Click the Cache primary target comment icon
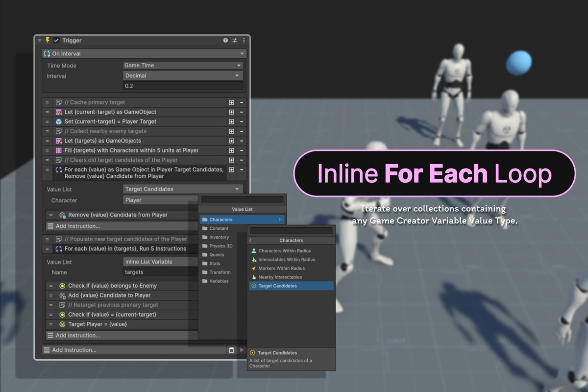588x392 pixels. tap(59, 102)
